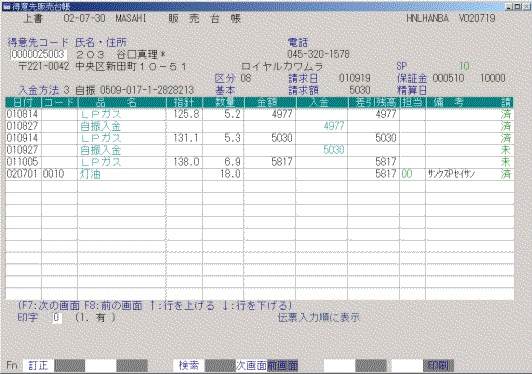The height and width of the screenshot is (374, 532).
Task: Select the date cell 010927
Action: [22, 150]
